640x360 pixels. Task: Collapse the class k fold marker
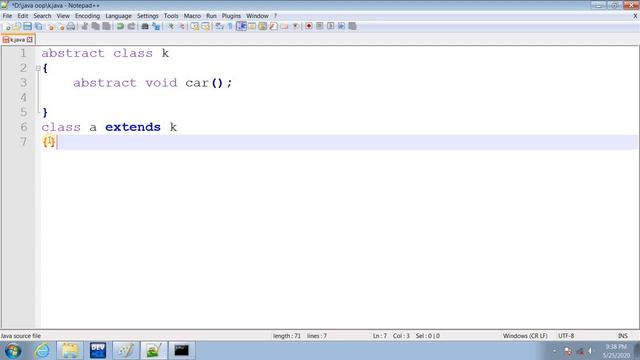tap(38, 68)
